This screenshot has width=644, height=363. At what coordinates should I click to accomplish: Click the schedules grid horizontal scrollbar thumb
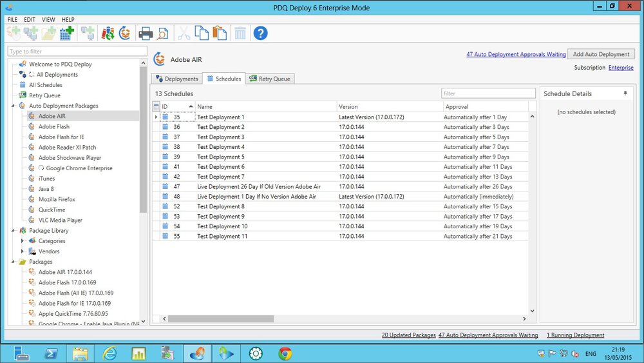click(221, 319)
